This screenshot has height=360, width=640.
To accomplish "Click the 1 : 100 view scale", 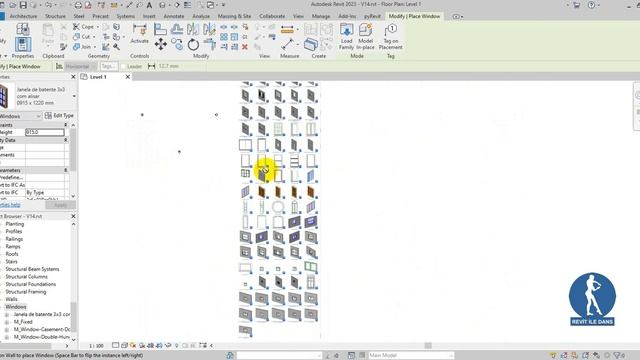I will 96,346.
